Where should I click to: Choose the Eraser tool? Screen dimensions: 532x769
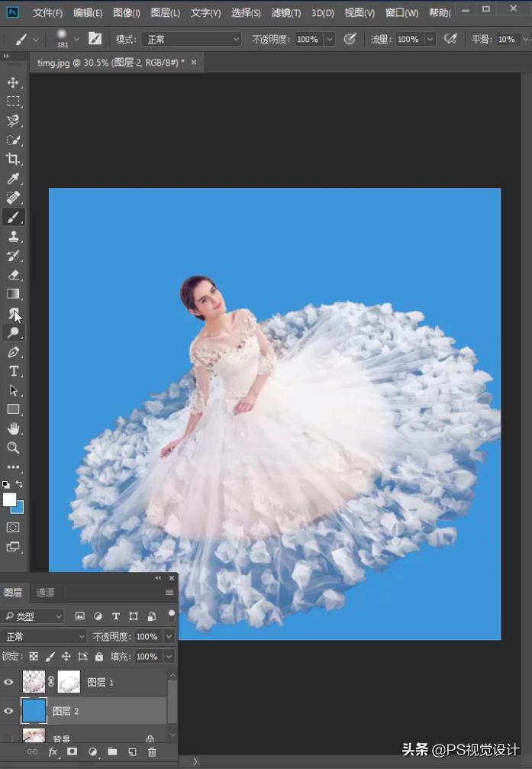[x=13, y=275]
